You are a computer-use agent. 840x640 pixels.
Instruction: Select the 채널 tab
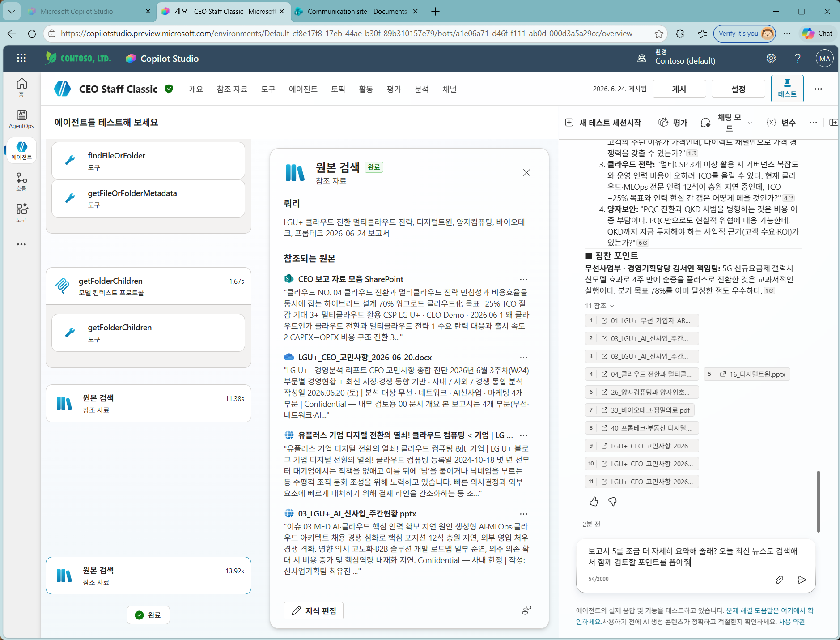[x=450, y=89]
